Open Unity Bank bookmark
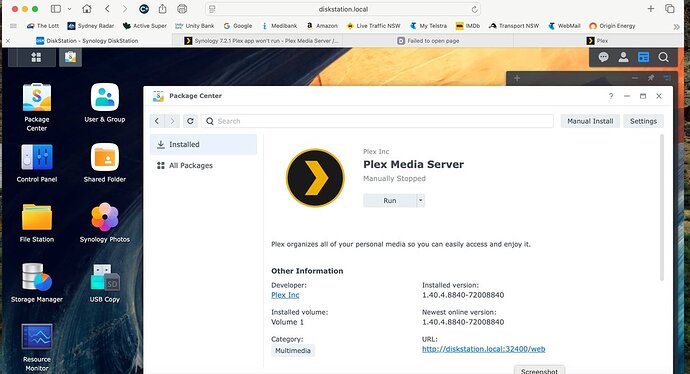The width and height of the screenshot is (690, 374). [x=195, y=26]
